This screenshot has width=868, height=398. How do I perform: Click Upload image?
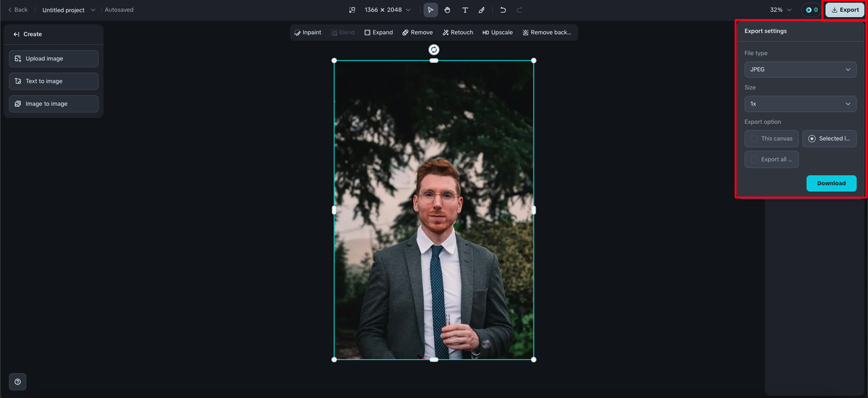point(54,59)
